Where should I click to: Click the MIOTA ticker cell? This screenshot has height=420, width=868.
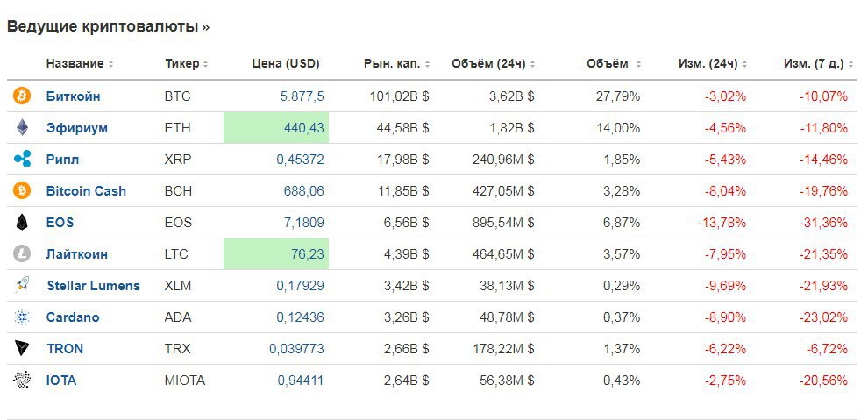pyautogui.click(x=185, y=381)
